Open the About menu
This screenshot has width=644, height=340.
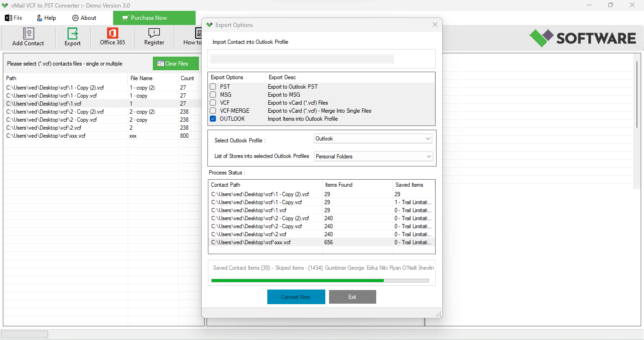(x=84, y=18)
